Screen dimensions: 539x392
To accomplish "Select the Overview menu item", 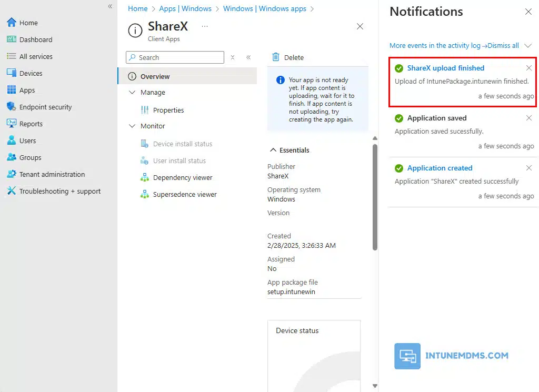I will pos(155,76).
